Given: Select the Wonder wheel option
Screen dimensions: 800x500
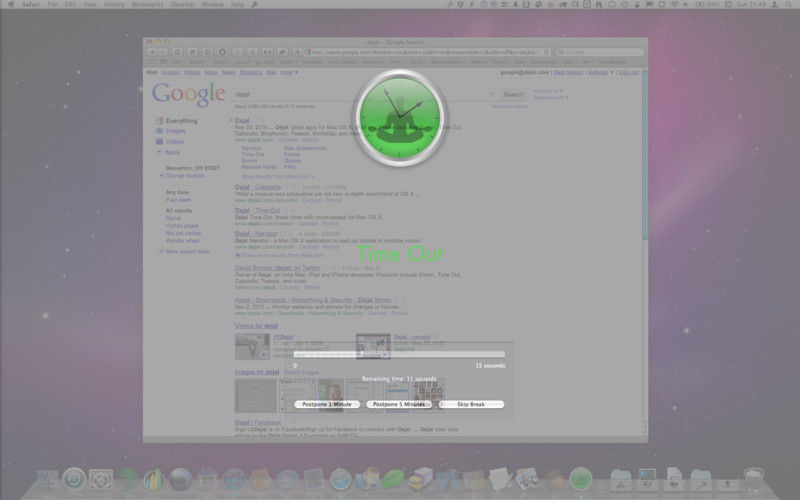Looking at the screenshot, I should click(182, 240).
